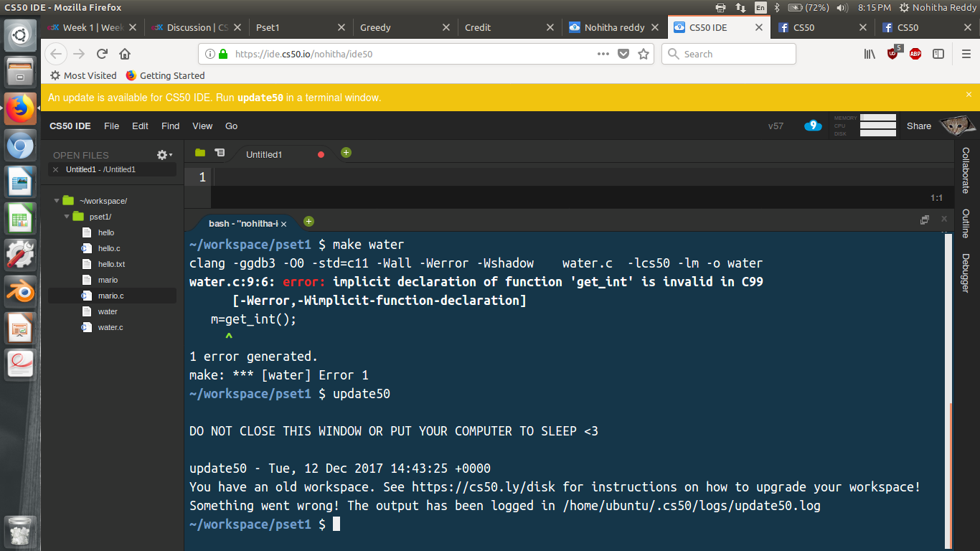This screenshot has width=980, height=551.
Task: Reload the current page
Action: point(102,54)
